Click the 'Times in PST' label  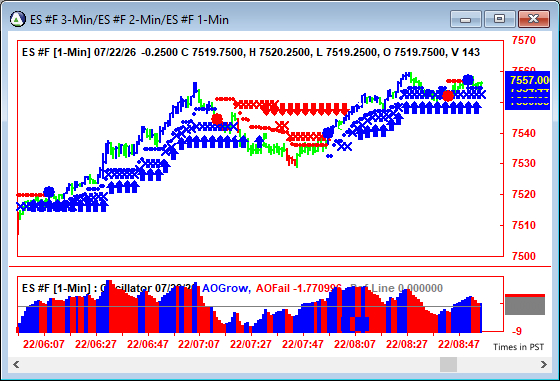coord(519,347)
